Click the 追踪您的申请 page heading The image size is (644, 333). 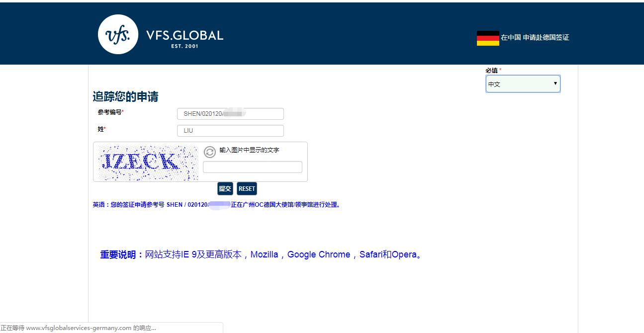tap(124, 96)
